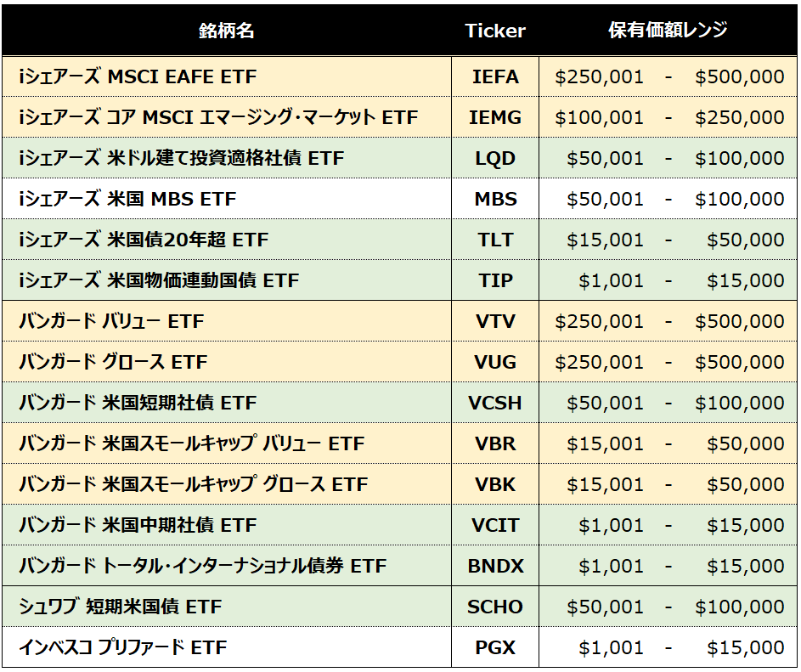
Task: Click the VBR ticker cell
Action: click(x=495, y=444)
